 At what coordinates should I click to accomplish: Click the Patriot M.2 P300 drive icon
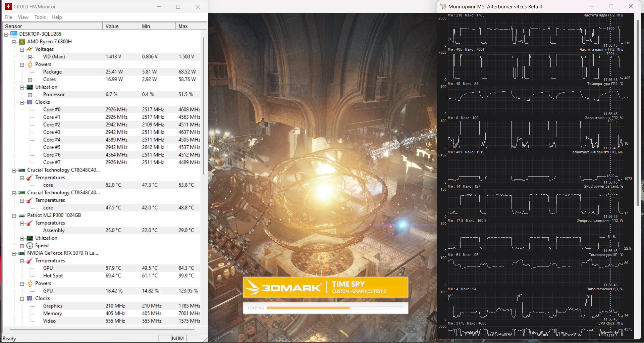pyautogui.click(x=22, y=215)
